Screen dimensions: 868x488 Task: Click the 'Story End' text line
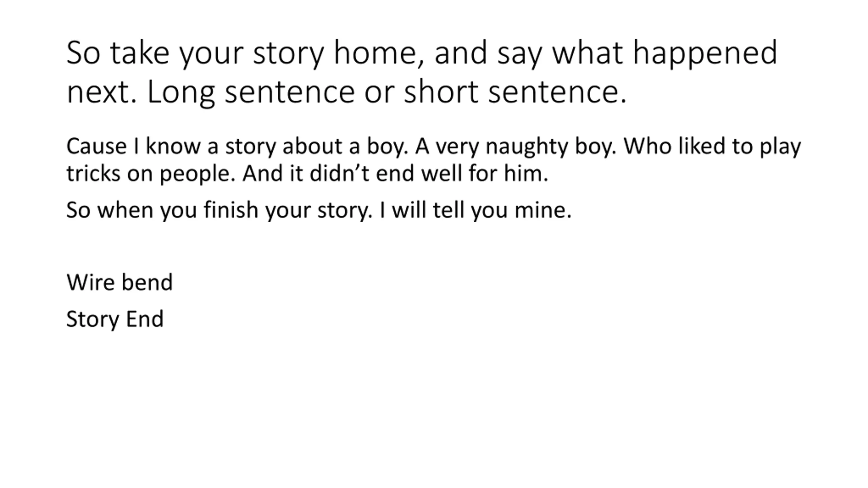tap(115, 319)
